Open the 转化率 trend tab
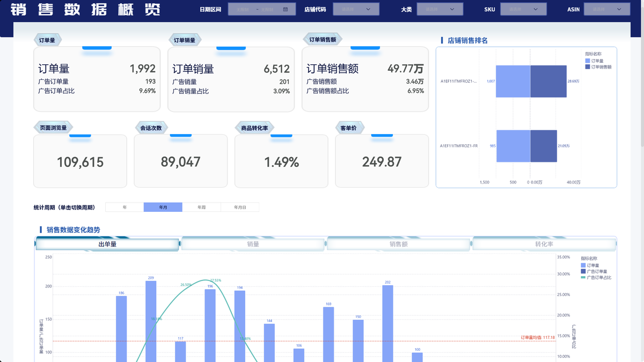Screen dimensions: 644x362 544,244
